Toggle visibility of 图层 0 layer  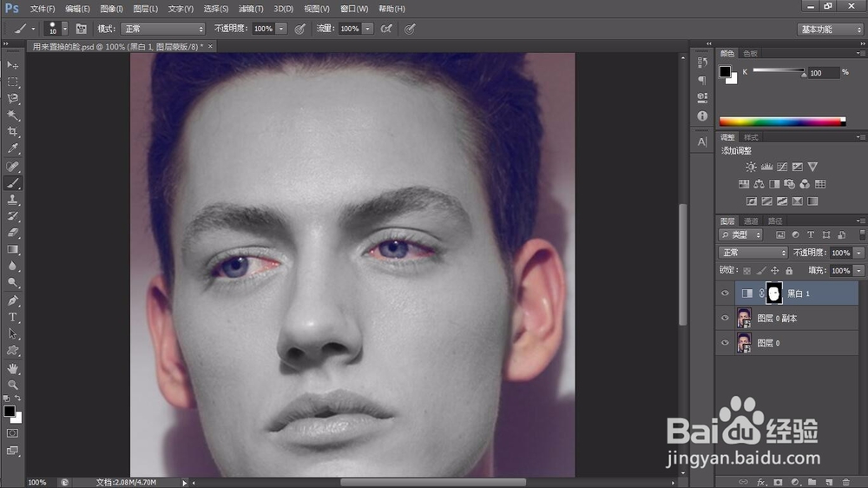(725, 343)
